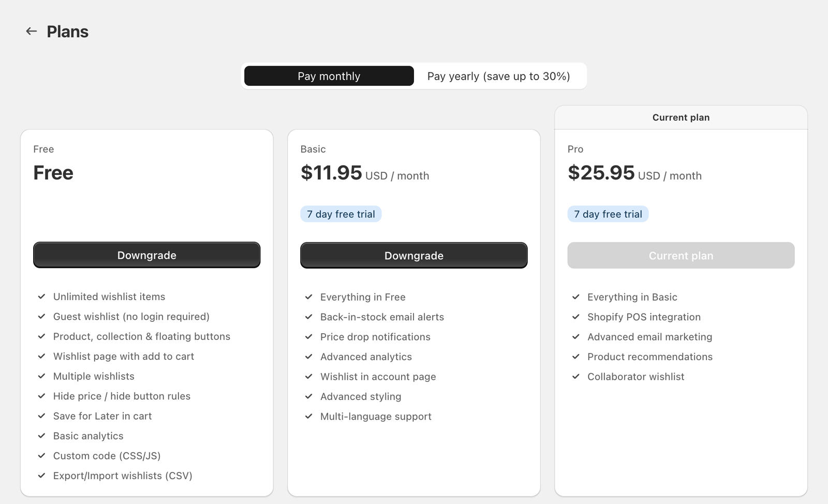Click the Export/Import wishlists (CSV) feature
This screenshot has height=504, width=828.
123,476
